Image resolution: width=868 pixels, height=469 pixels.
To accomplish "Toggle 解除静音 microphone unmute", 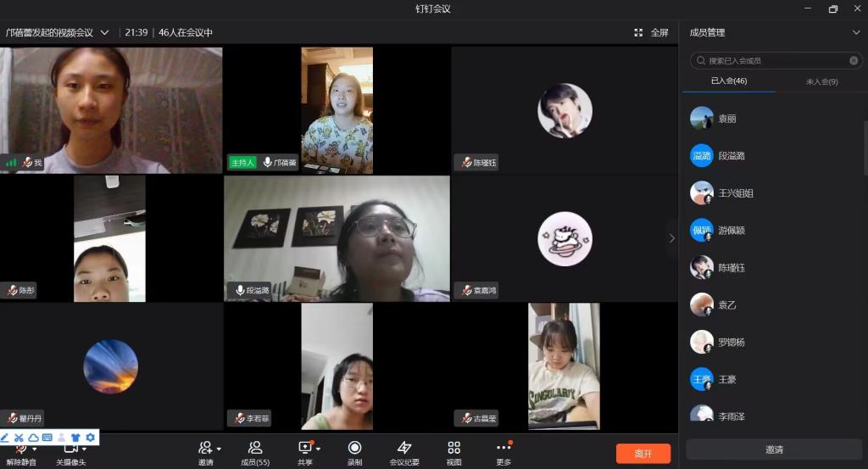I will coord(19,448).
